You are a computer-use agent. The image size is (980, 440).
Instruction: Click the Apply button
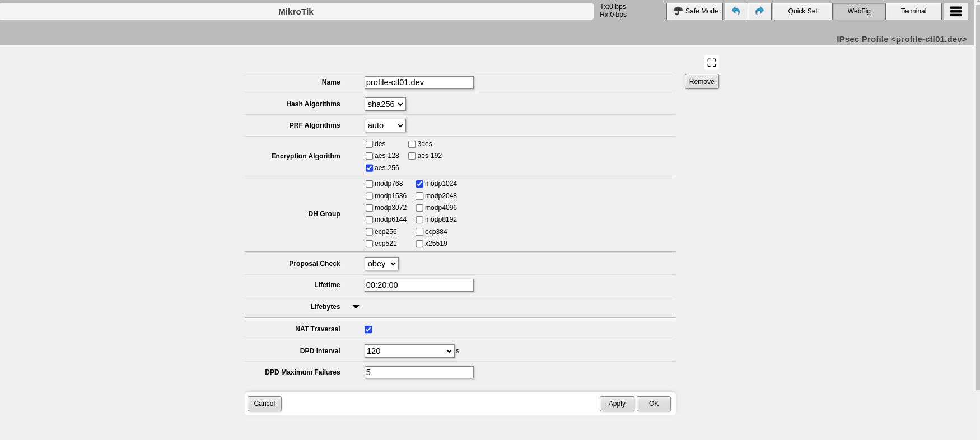coord(617,404)
